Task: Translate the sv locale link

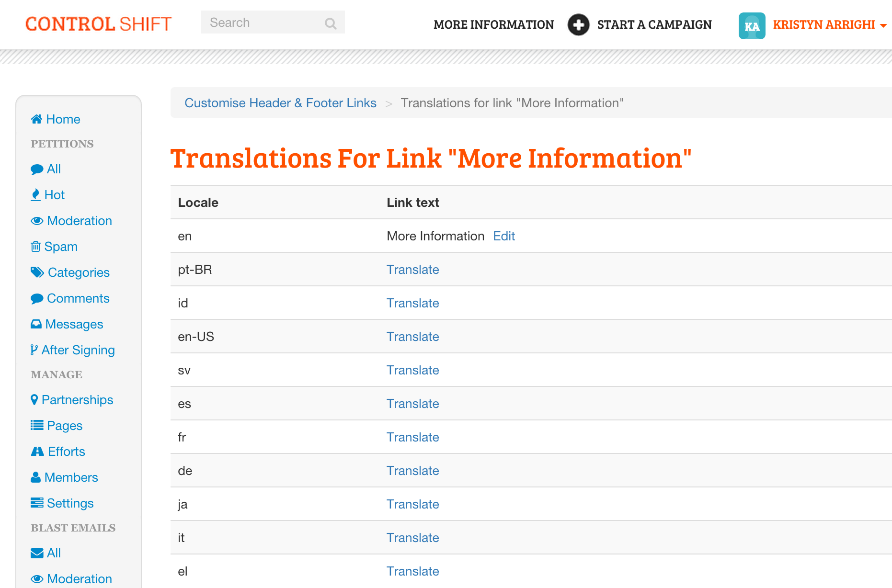Action: 413,370
